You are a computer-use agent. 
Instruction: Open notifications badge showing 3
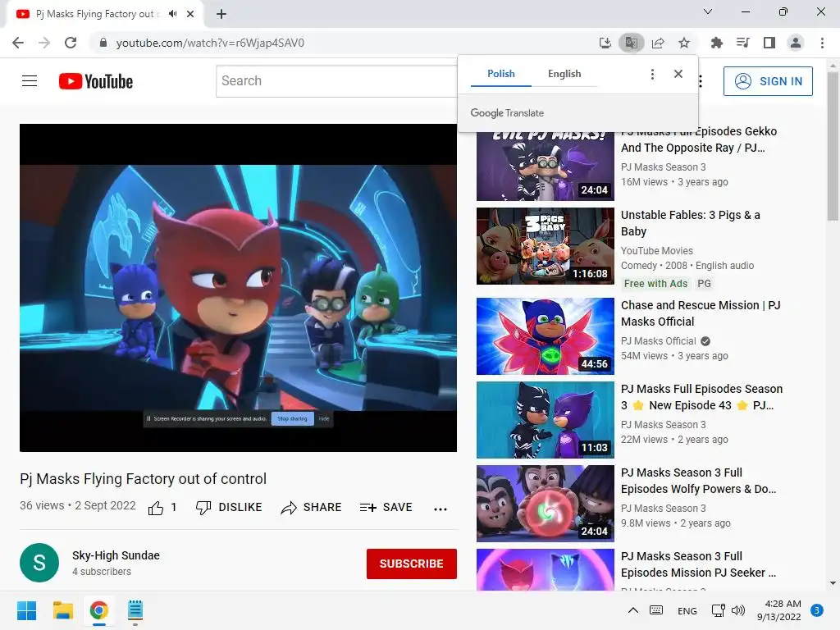point(816,610)
